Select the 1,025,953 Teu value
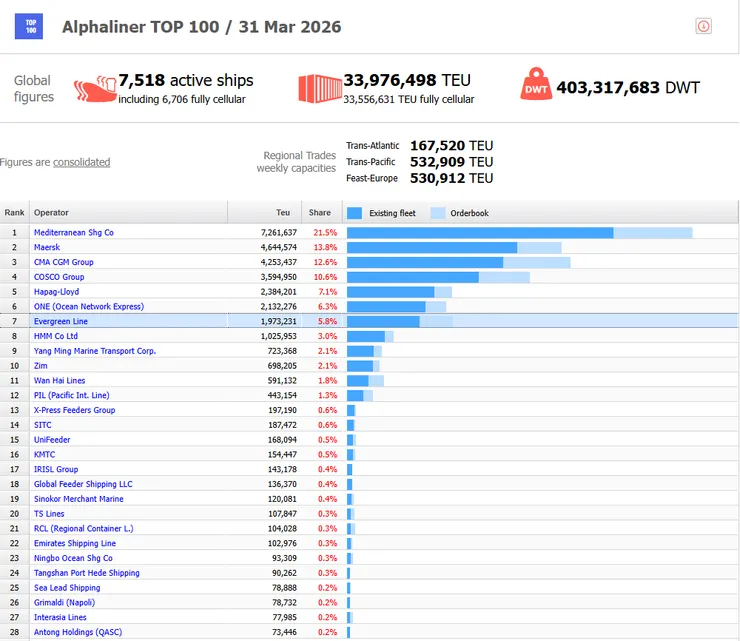This screenshot has height=641, width=740. (278, 336)
